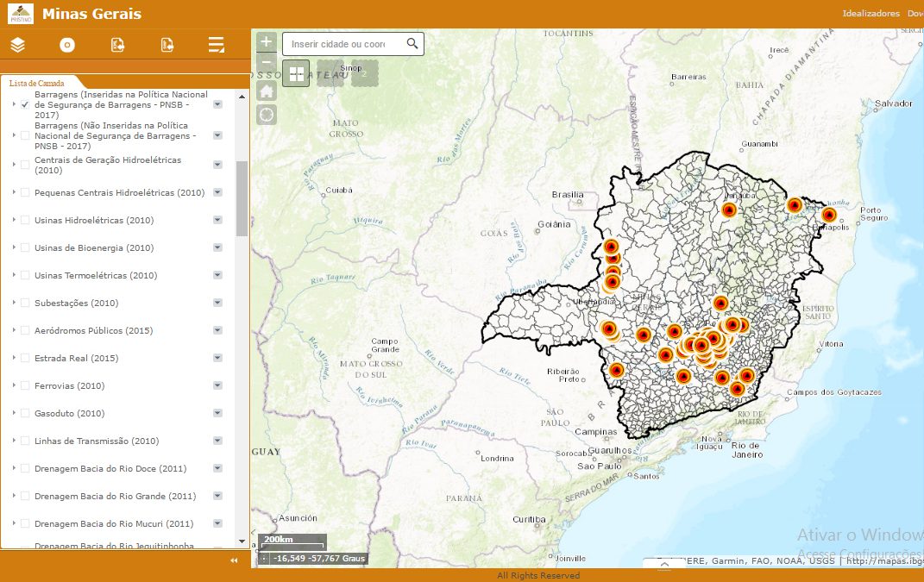
Task: Open options dropdown for Linhas de Transmissão
Action: (217, 441)
